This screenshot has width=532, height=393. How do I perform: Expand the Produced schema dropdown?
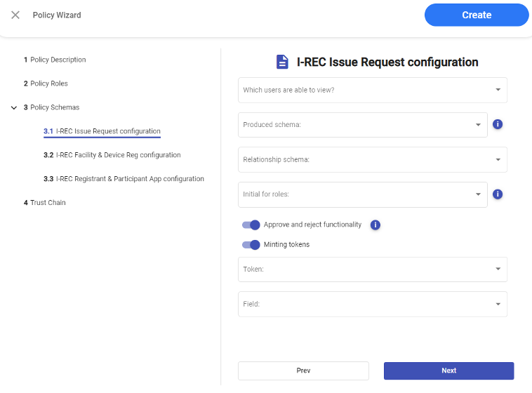(x=362, y=125)
